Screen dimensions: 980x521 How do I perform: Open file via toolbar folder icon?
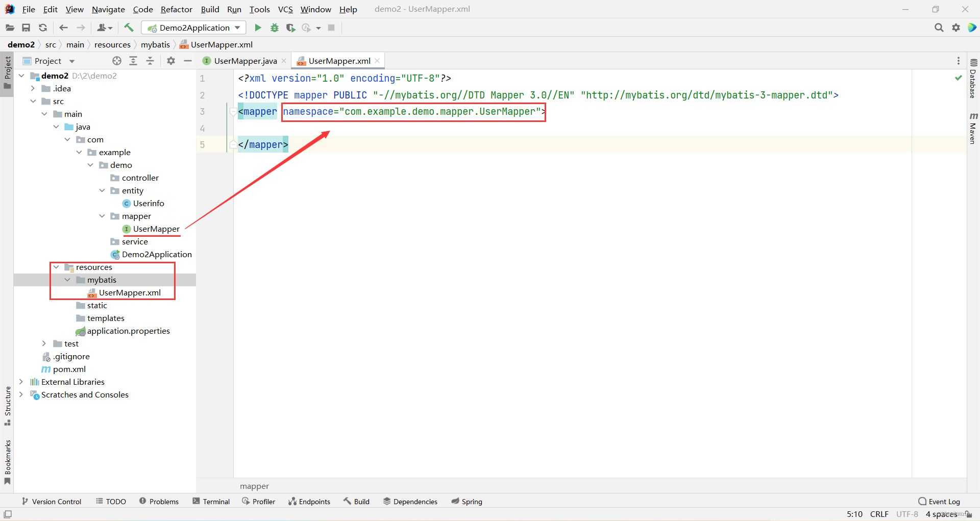pyautogui.click(x=10, y=28)
